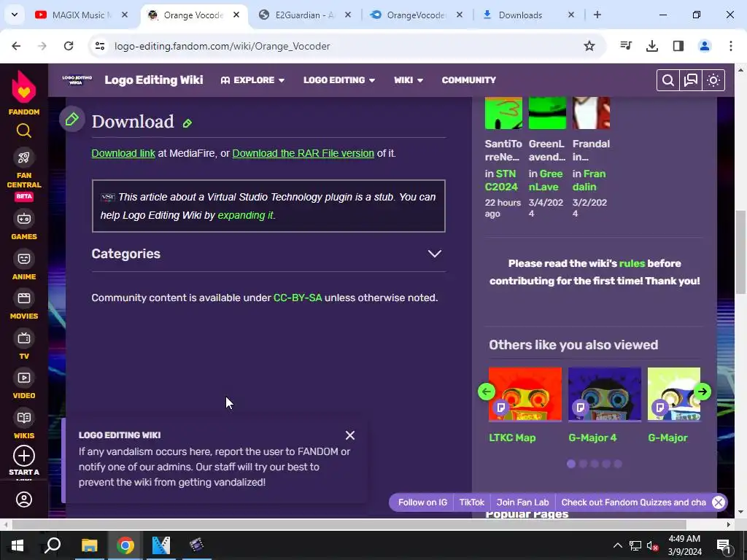Click the Logo Editing Wiki title
Image resolution: width=747 pixels, height=560 pixels.
click(154, 80)
